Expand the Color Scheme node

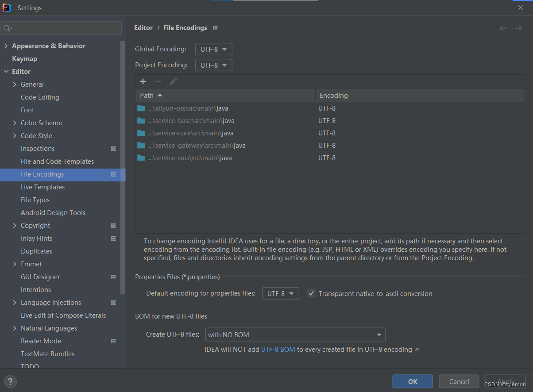15,123
